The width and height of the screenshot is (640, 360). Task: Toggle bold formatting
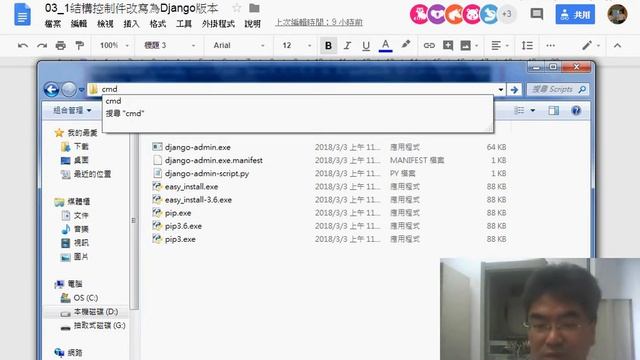tap(328, 45)
